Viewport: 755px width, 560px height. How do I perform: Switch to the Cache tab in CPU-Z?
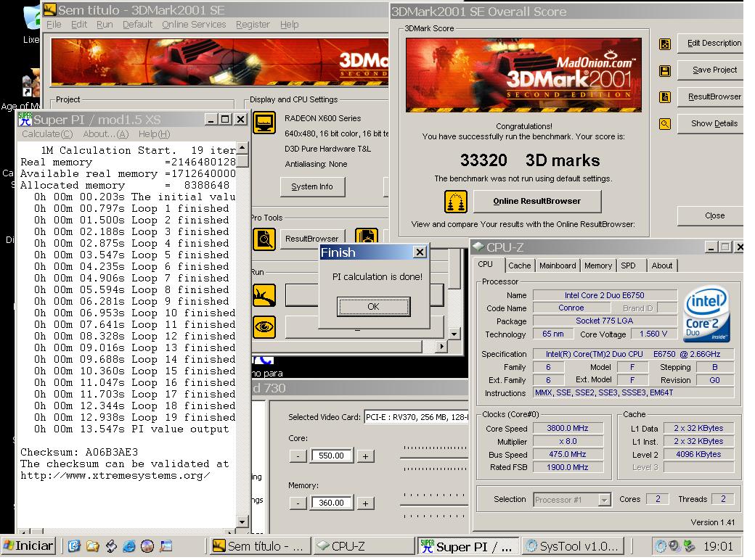(x=519, y=266)
